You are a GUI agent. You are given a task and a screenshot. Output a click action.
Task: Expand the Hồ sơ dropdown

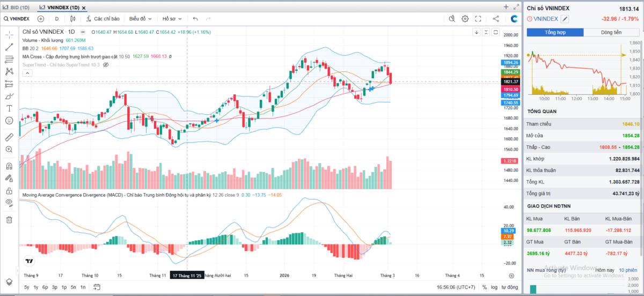(x=172, y=19)
